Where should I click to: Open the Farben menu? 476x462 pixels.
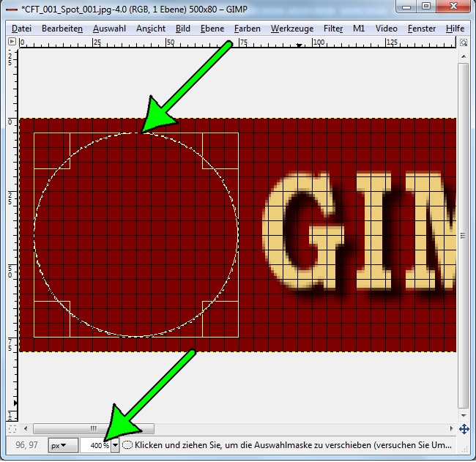(x=247, y=29)
